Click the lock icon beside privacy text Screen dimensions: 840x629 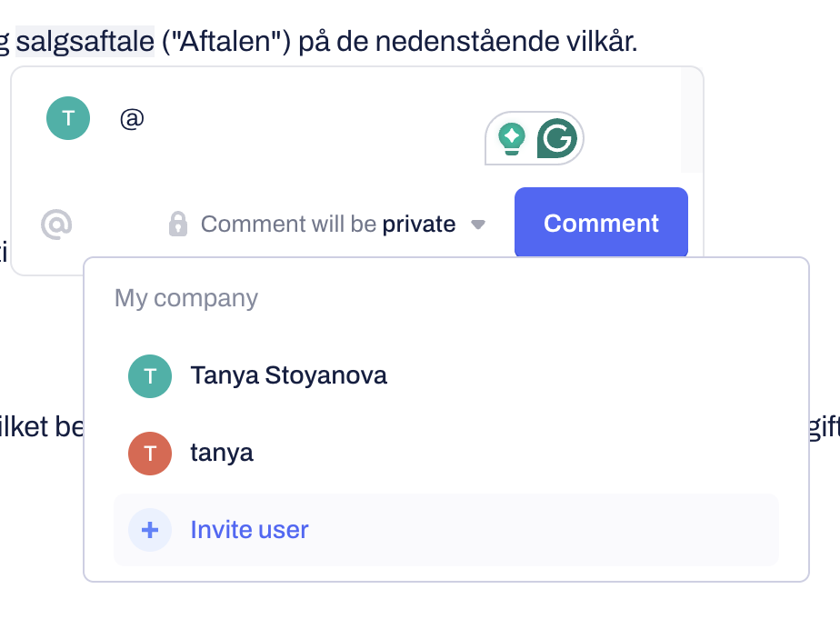pyautogui.click(x=178, y=224)
